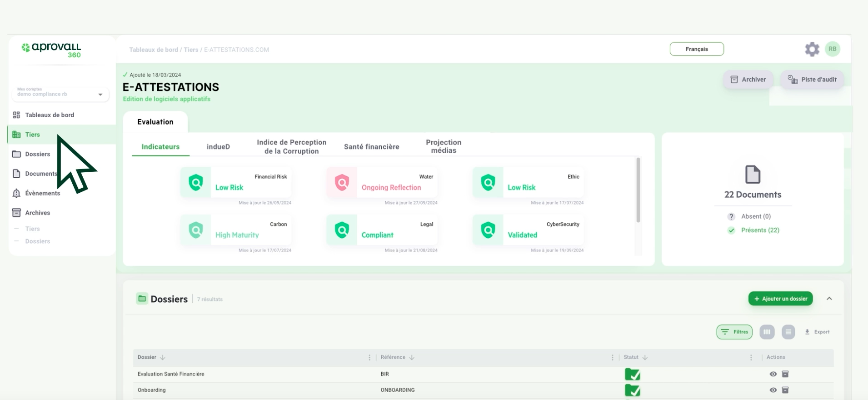
Task: Archive the Evaluation Santé Financière dossier
Action: coord(785,374)
